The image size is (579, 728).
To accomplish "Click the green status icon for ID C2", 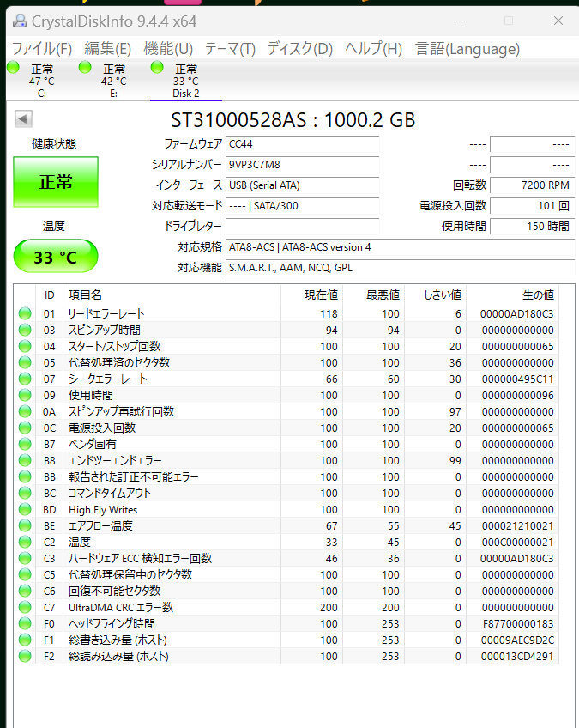I will pos(25,543).
